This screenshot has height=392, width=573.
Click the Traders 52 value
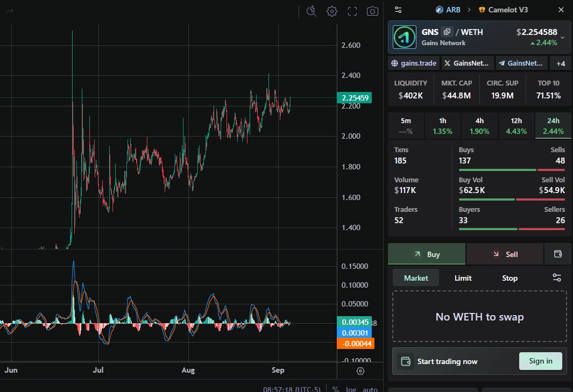[x=399, y=220]
